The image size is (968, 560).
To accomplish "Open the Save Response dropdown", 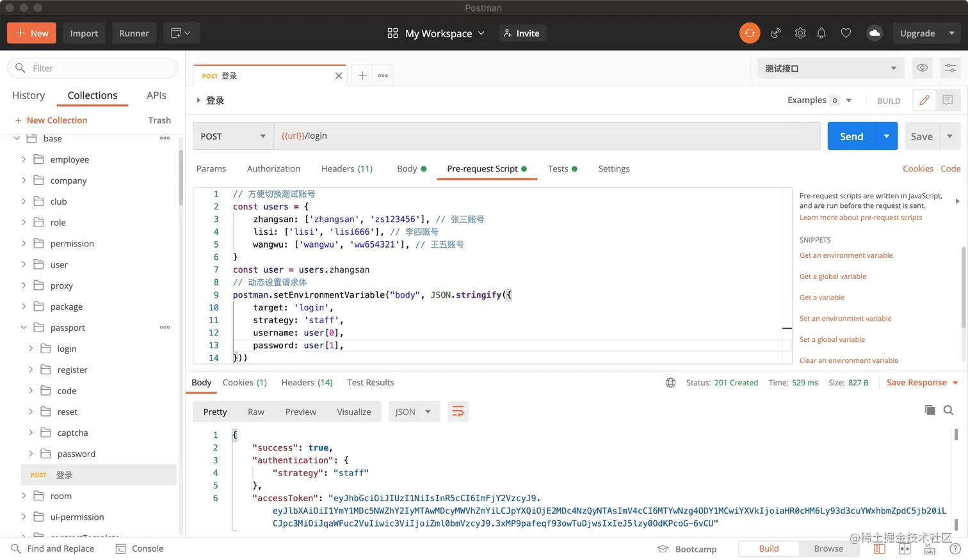I will coord(922,383).
